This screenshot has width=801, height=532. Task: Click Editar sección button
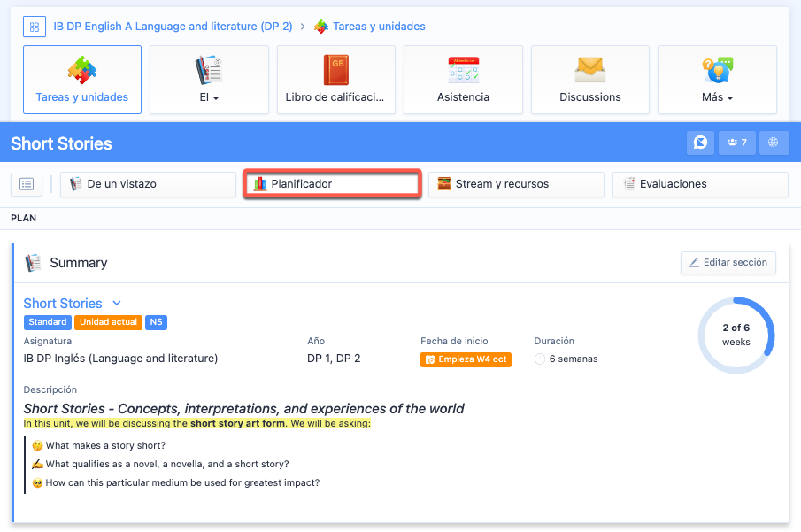pos(728,263)
